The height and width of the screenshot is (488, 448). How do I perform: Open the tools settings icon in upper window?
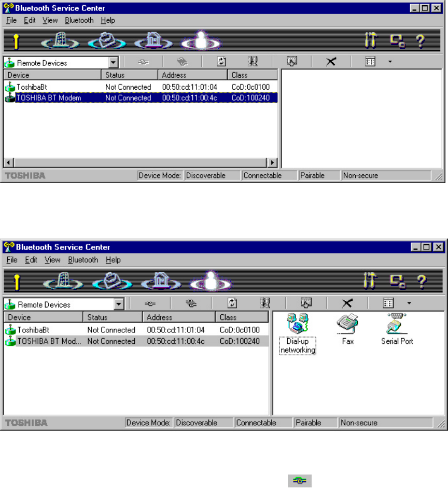371,40
